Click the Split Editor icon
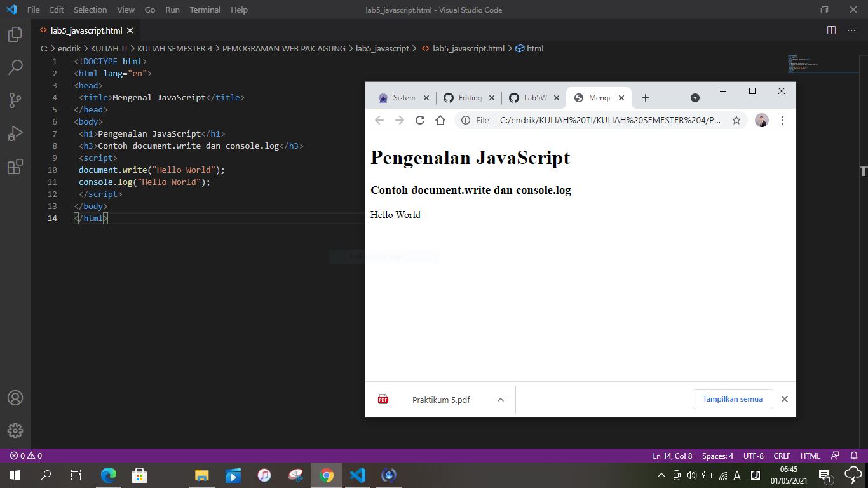868x488 pixels. (x=831, y=30)
